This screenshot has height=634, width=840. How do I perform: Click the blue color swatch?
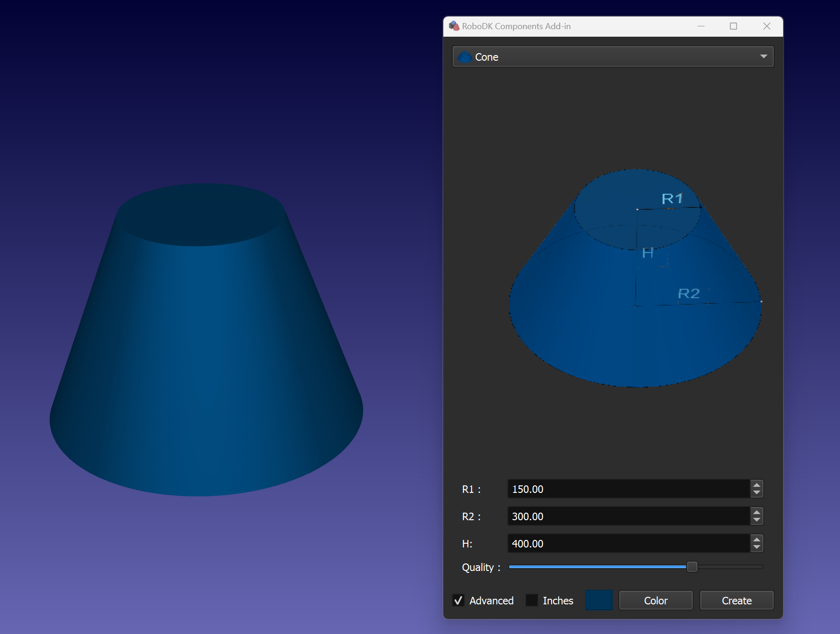pyautogui.click(x=598, y=600)
